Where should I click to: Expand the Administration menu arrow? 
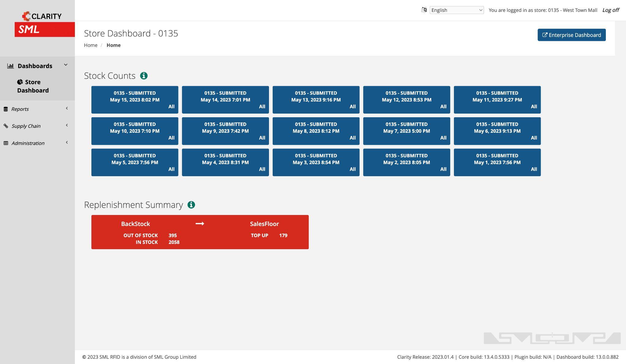[67, 142]
